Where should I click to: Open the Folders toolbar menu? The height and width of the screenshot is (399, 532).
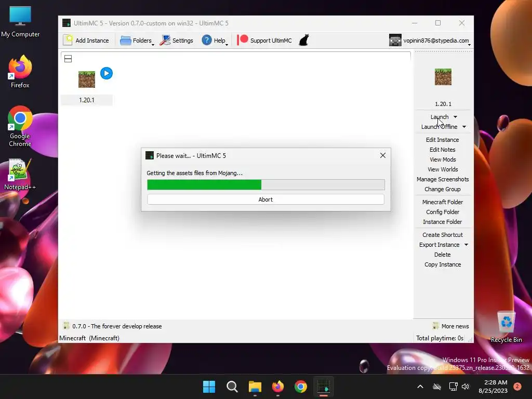(x=137, y=40)
